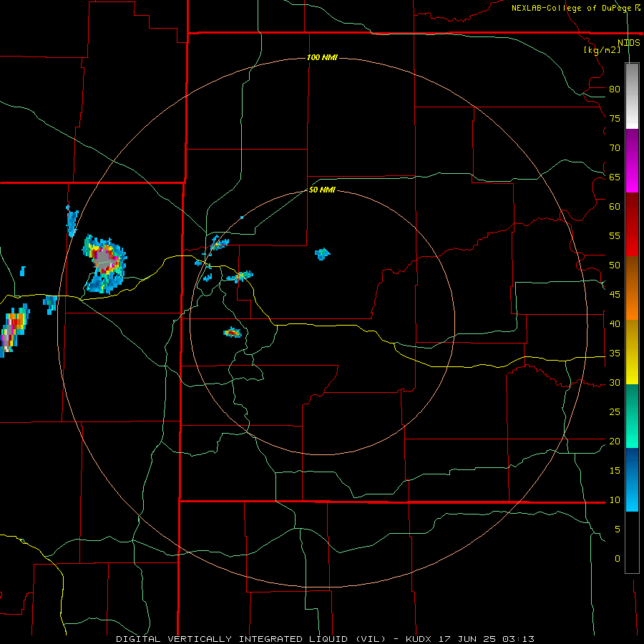The height and width of the screenshot is (644, 644).
Task: Click the [kg/m2] units label
Action: coord(602,50)
